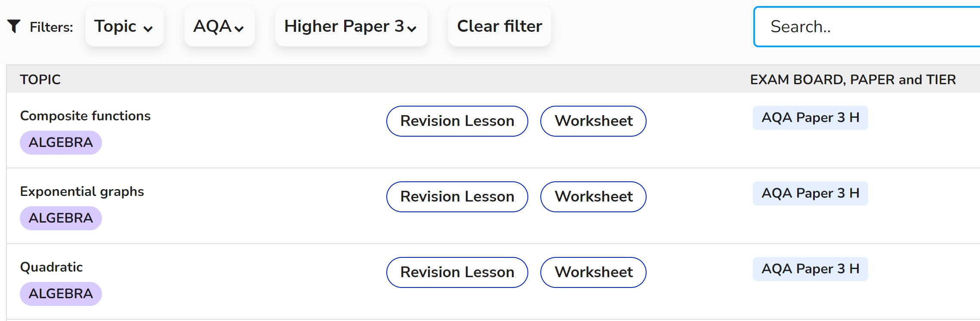Screen dimensions: 980x321
Task: Open Revision Lesson for Composite functions
Action: (x=457, y=121)
